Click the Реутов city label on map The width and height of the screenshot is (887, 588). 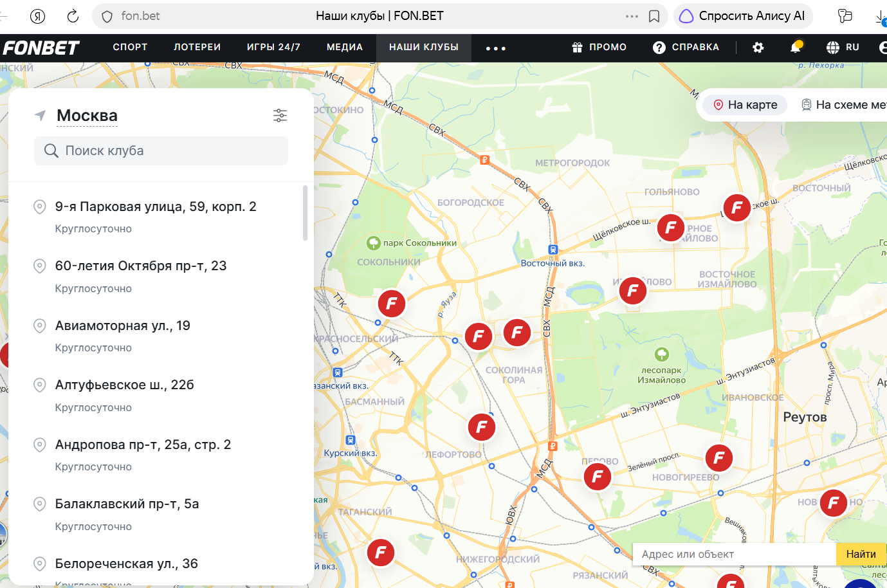coord(805,417)
